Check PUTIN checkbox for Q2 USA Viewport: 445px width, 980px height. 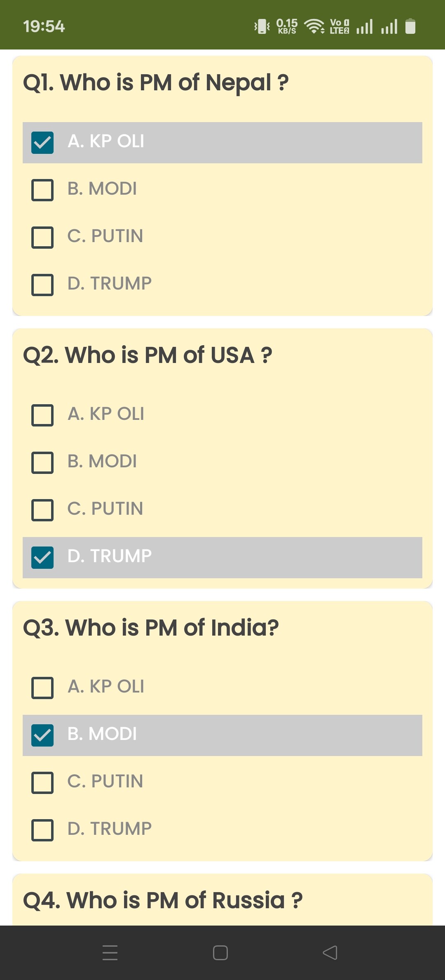[x=42, y=510]
